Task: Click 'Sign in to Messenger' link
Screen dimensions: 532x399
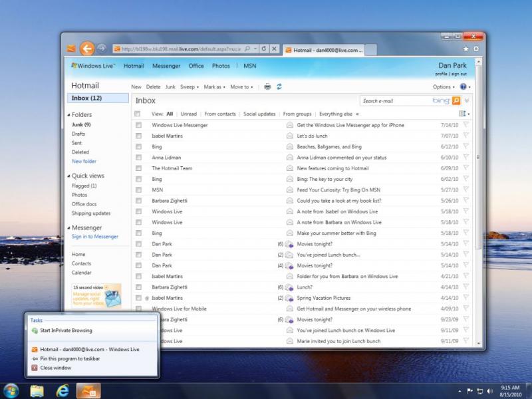Action: click(95, 237)
